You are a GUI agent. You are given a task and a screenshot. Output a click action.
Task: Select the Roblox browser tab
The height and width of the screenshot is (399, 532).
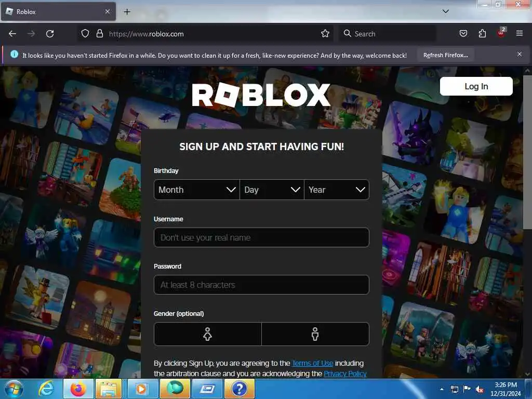pos(58,11)
